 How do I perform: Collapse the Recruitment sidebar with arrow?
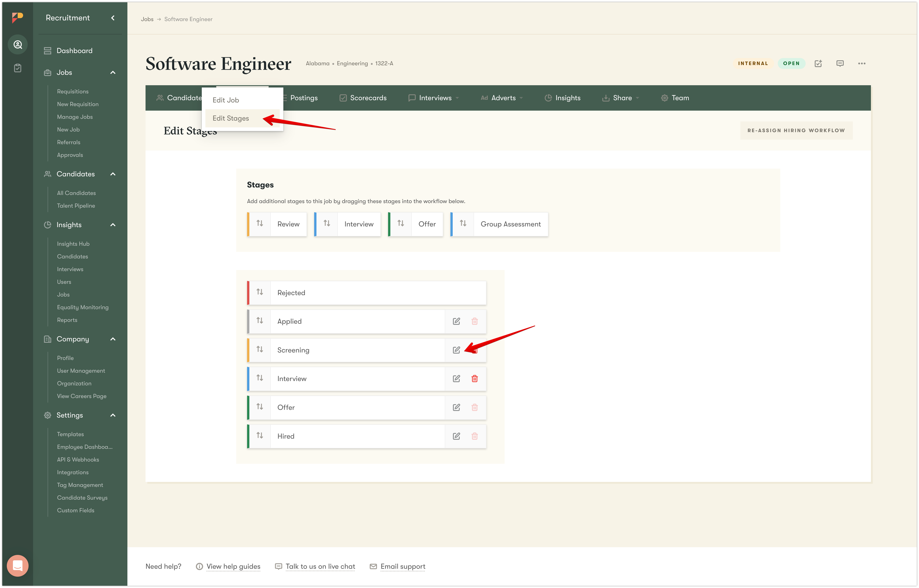click(113, 18)
